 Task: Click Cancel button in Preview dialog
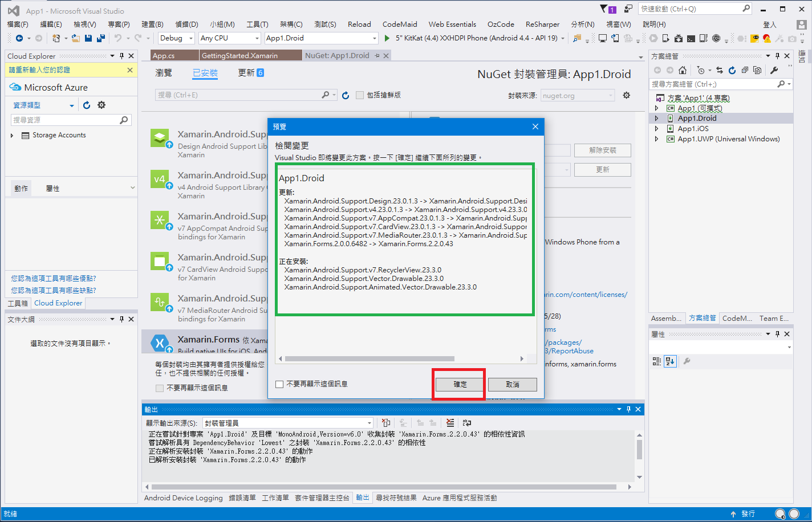pos(513,385)
